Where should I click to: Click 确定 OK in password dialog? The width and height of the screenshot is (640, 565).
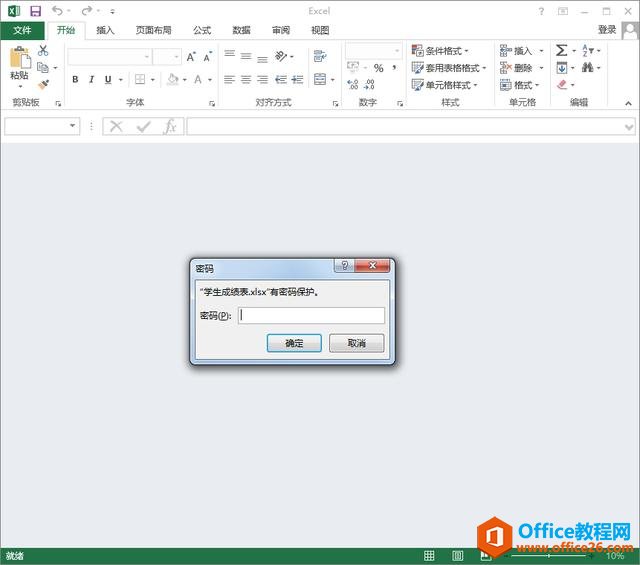tap(294, 343)
